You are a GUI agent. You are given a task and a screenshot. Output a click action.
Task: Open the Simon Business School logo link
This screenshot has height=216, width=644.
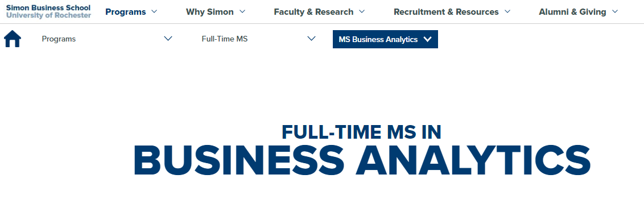tap(48, 11)
